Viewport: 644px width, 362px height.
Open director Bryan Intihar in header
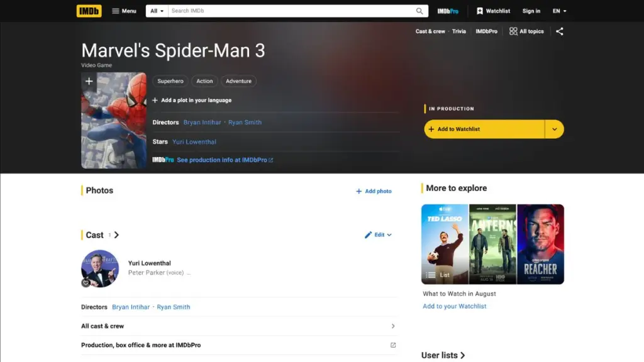[202, 123]
